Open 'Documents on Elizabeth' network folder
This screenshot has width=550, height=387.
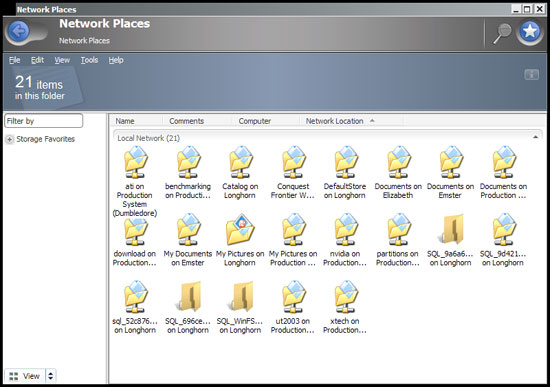(x=398, y=173)
